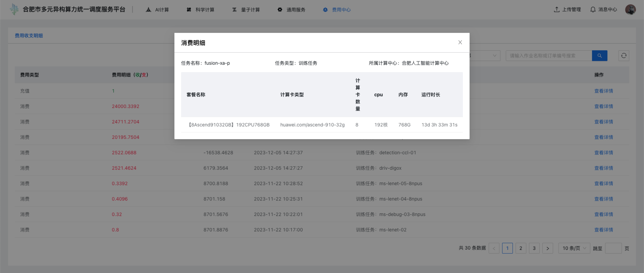Close the 消费明细 dialog
The image size is (644, 273).
point(460,42)
